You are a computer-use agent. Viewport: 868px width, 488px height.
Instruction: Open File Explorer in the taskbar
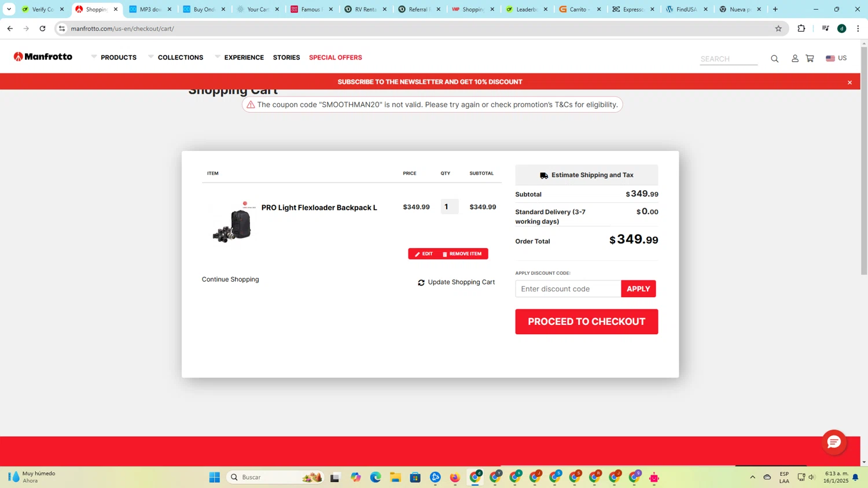tap(395, 477)
